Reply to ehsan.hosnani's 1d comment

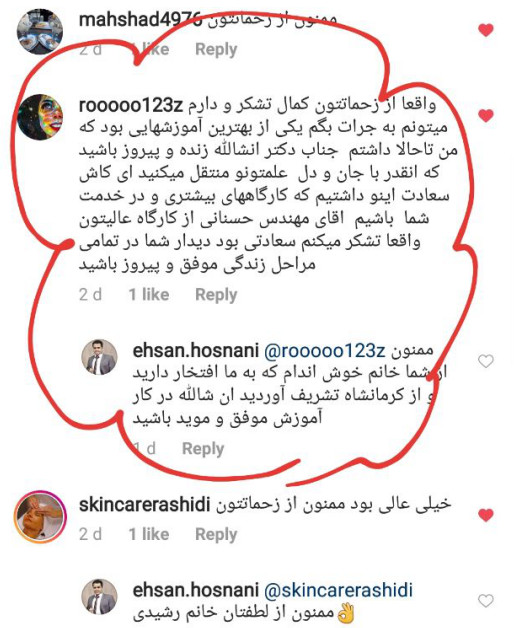pos(203,449)
